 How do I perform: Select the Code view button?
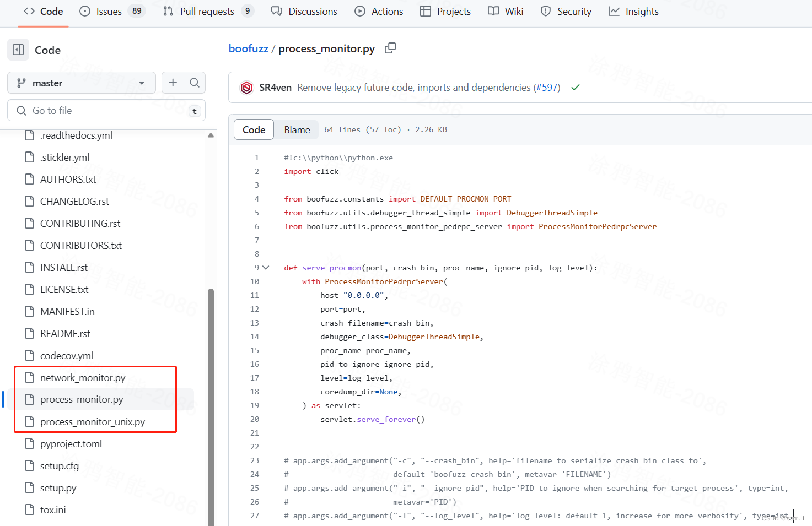(254, 129)
